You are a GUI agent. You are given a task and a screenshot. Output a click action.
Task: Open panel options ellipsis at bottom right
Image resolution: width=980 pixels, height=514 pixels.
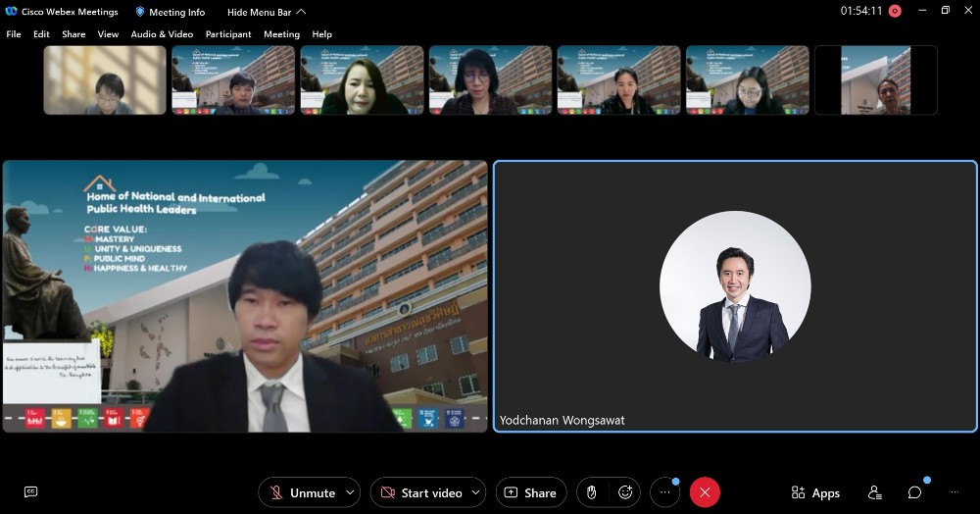pos(954,492)
